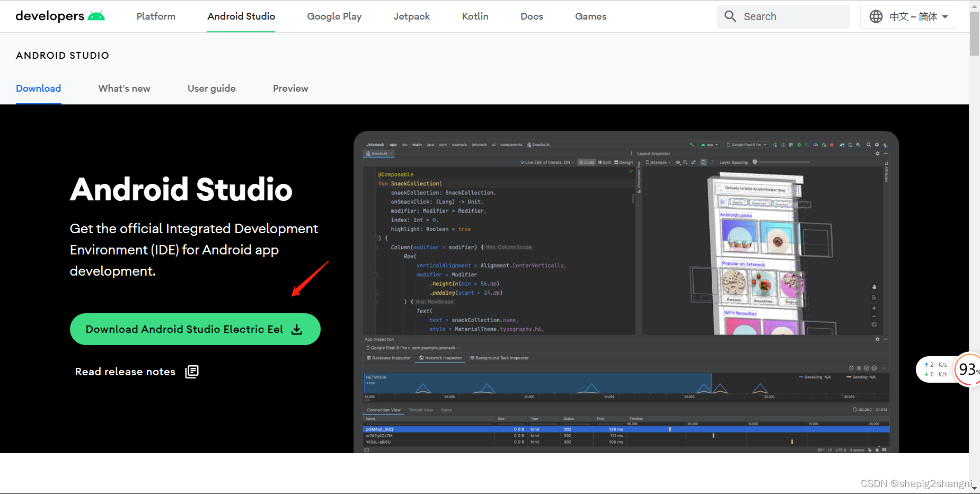Stop the running app with the red square
Image resolution: width=980 pixels, height=494 pixels.
point(832,145)
